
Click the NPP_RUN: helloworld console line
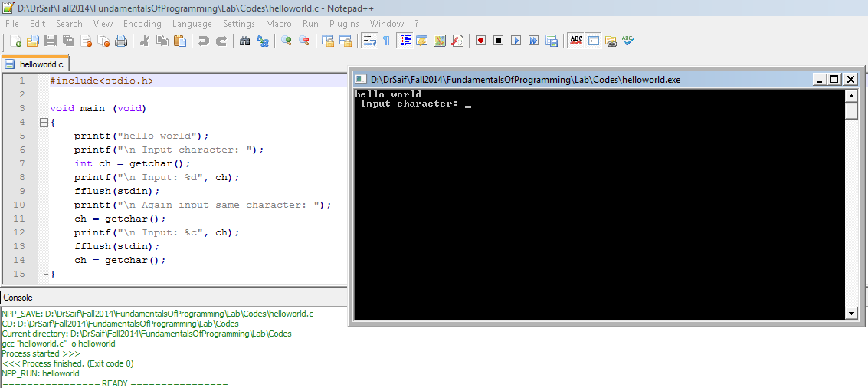point(41,373)
